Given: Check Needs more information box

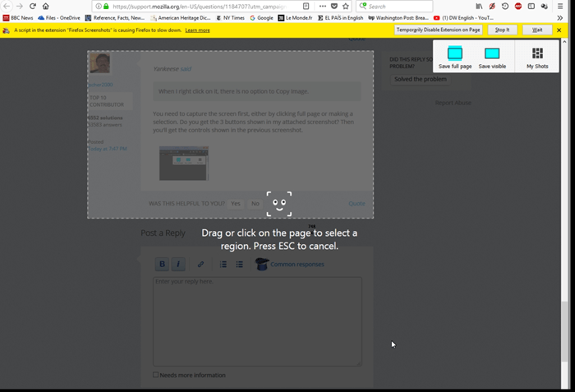Looking at the screenshot, I should tap(155, 375).
